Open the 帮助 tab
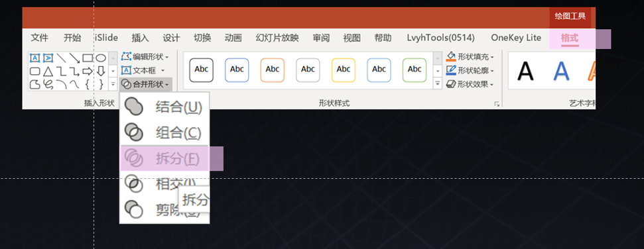 (383, 38)
